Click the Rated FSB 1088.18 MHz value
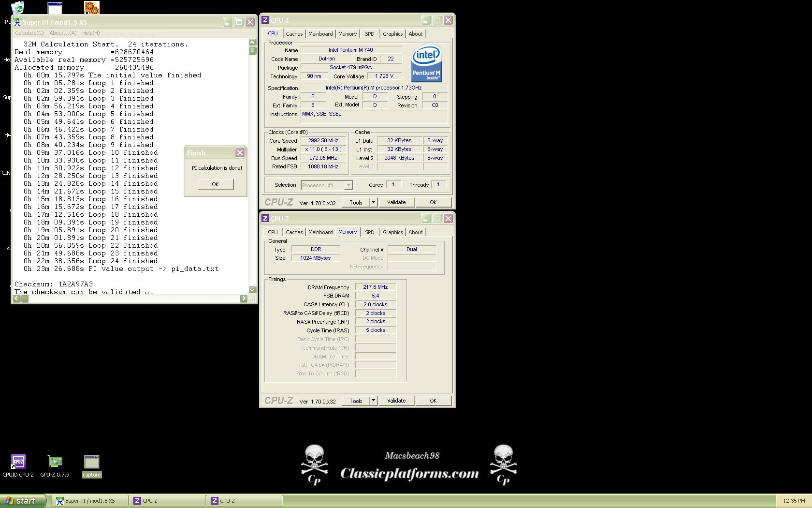 [323, 166]
